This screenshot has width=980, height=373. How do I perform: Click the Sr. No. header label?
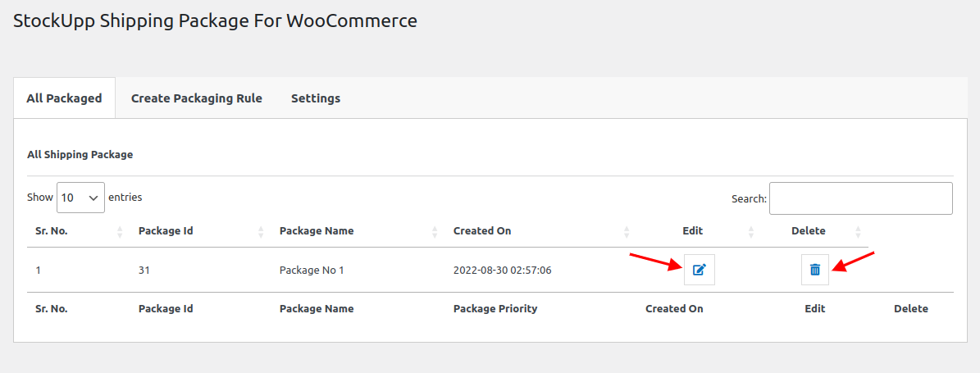[x=52, y=231]
